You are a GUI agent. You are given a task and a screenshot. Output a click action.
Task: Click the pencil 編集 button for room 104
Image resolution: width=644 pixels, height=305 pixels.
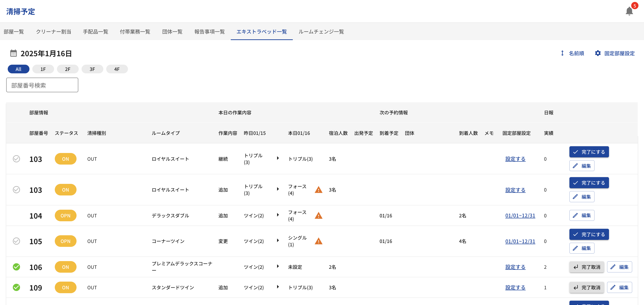[x=581, y=215]
